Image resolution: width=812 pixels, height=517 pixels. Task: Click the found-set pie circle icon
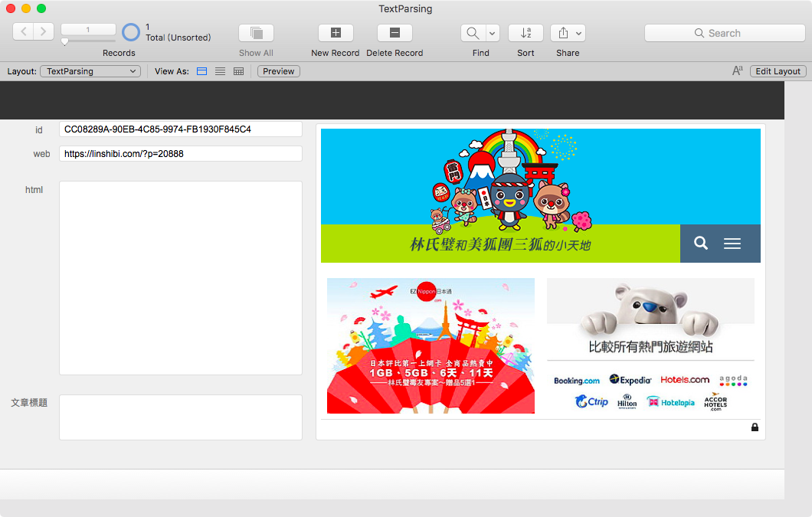131,32
